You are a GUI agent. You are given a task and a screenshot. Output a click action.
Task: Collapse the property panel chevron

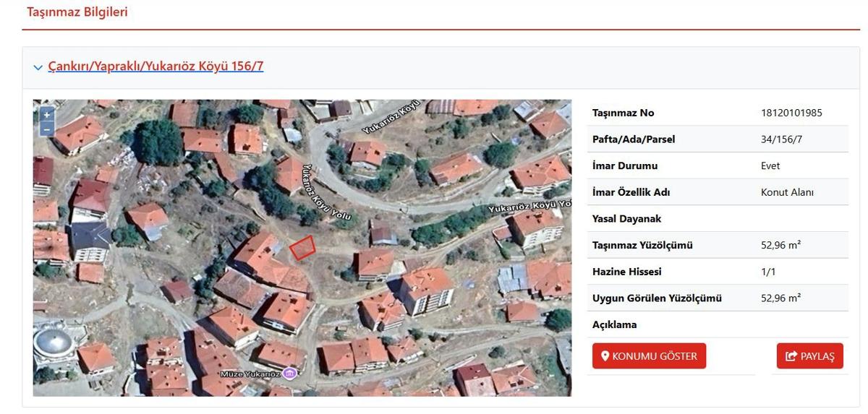pos(38,67)
